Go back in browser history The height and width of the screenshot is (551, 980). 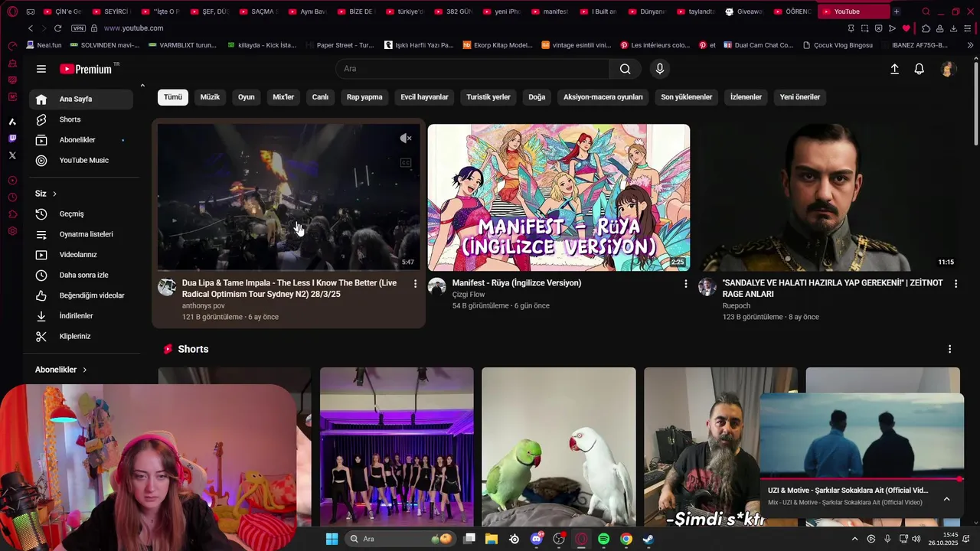tap(31, 28)
